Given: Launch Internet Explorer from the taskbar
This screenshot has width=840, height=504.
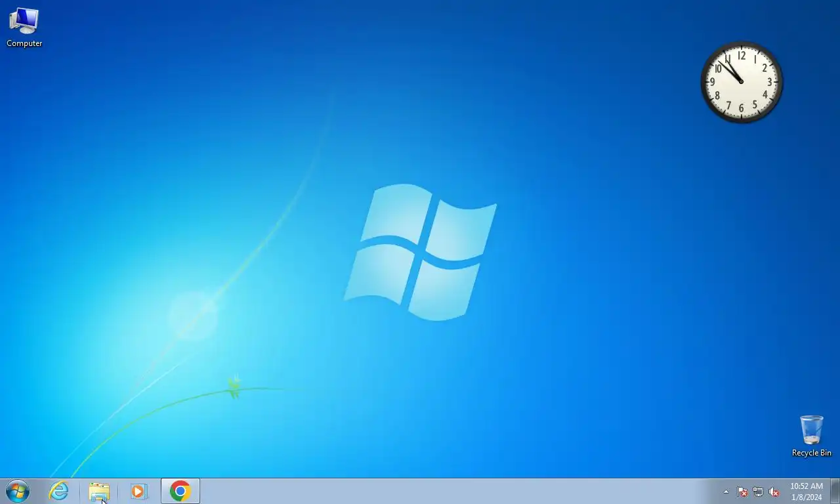Looking at the screenshot, I should tap(59, 491).
